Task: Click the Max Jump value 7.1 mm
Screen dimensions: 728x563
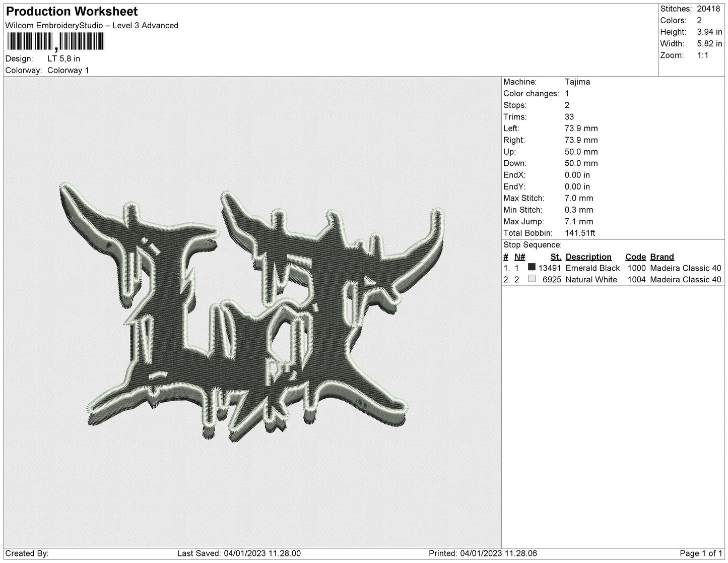Action: click(x=579, y=221)
